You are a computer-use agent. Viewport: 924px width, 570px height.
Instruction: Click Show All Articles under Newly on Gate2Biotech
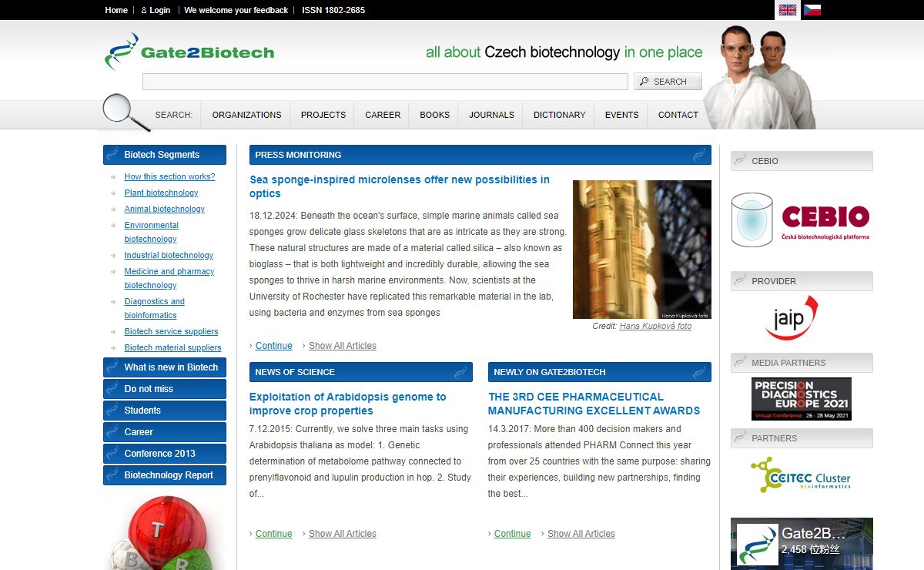581,534
